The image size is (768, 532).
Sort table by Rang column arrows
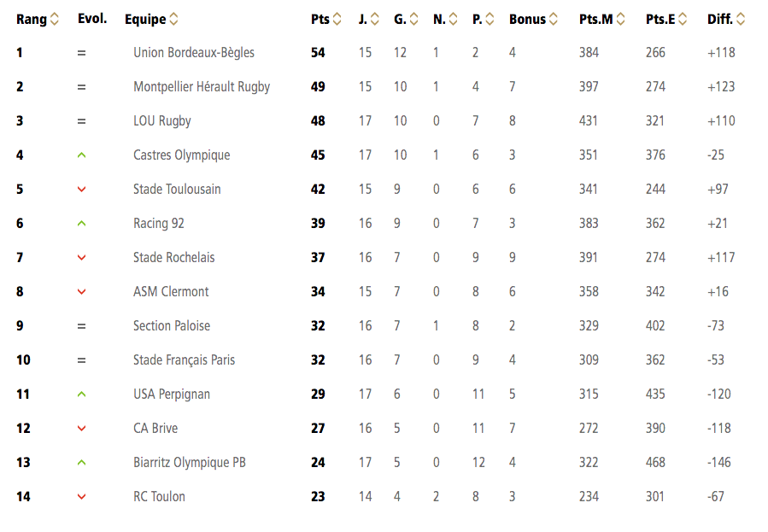tap(55, 19)
